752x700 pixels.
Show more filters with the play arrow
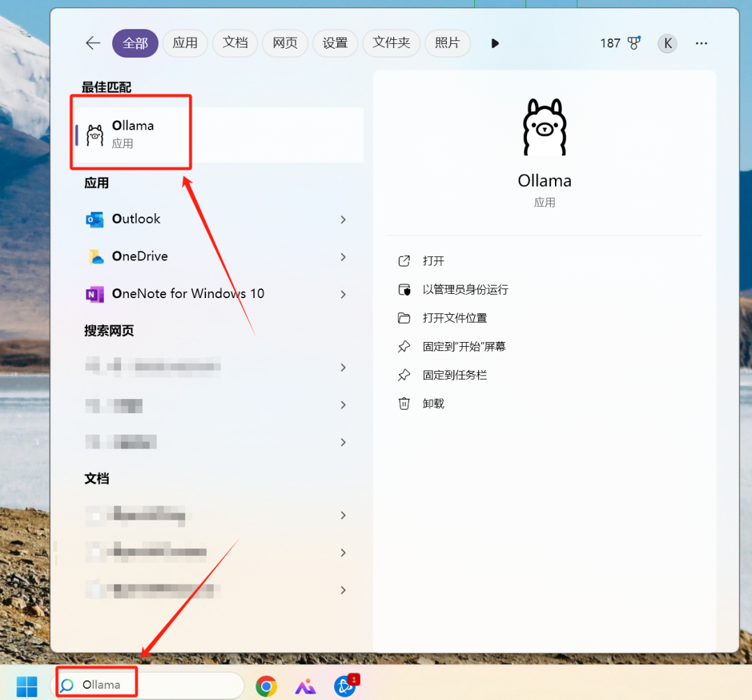tap(495, 44)
